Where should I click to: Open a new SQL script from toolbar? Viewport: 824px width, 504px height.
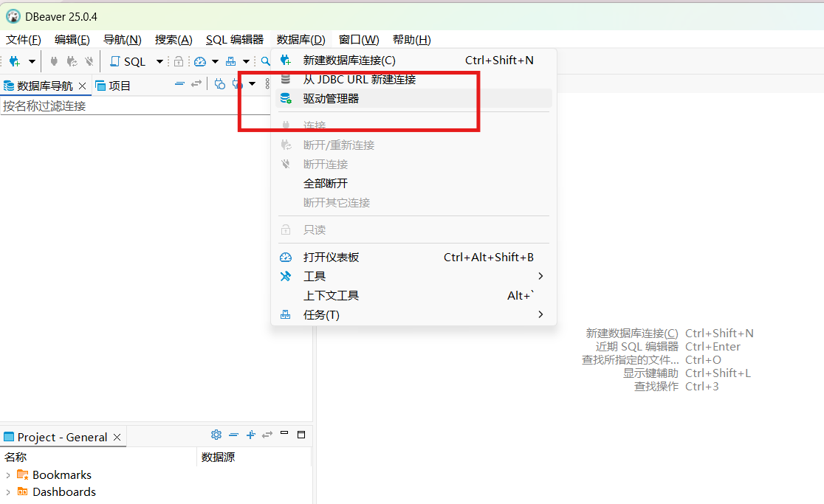pos(128,61)
